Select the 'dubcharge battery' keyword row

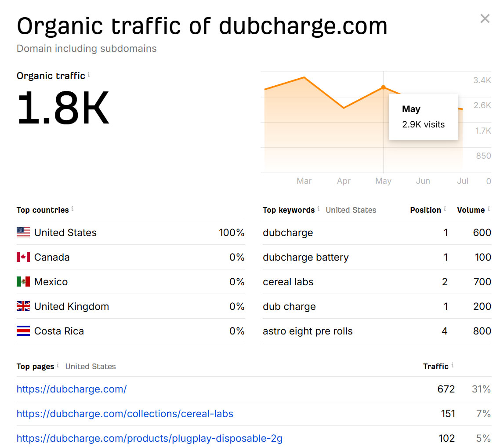[305, 257]
